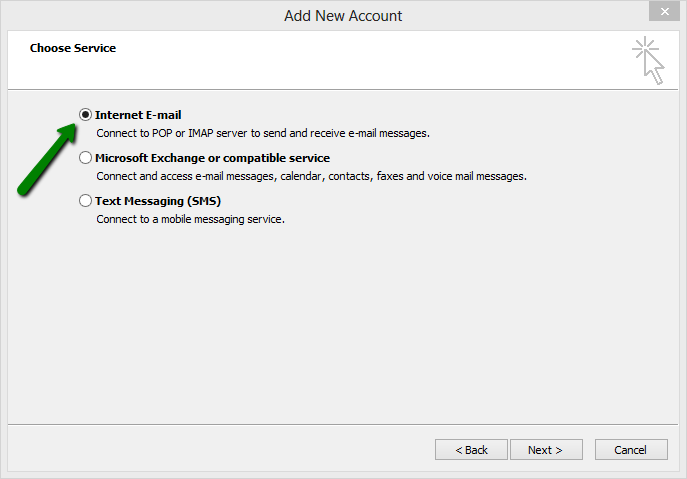Choose Microsoft Exchange or compatible service radio button

86,158
